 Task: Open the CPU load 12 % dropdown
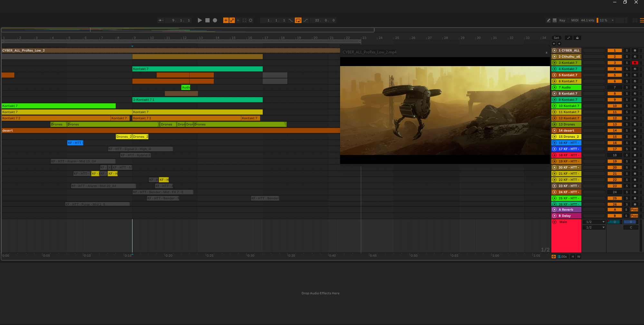click(x=606, y=20)
